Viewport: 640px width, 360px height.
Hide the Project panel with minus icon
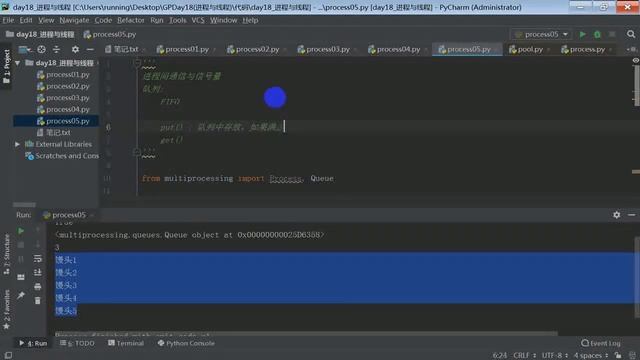click(90, 49)
